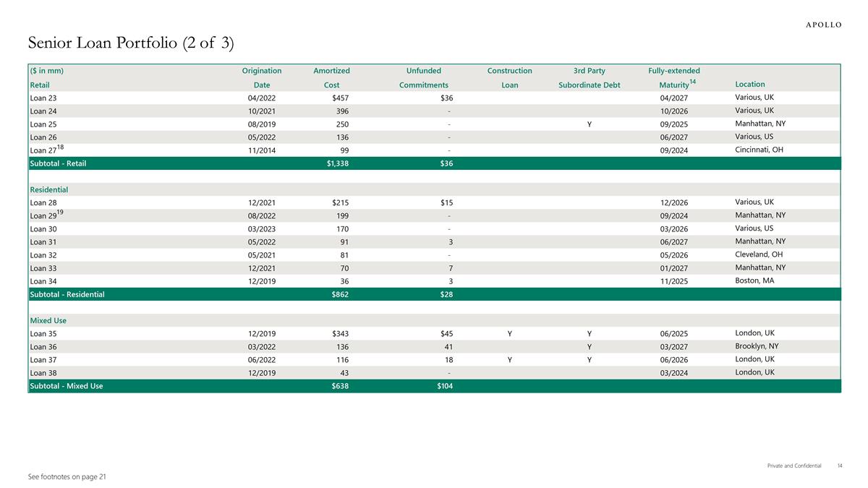Click footnote 14 next to Maturity header
Screen dimensions: 868x488
[692, 82]
